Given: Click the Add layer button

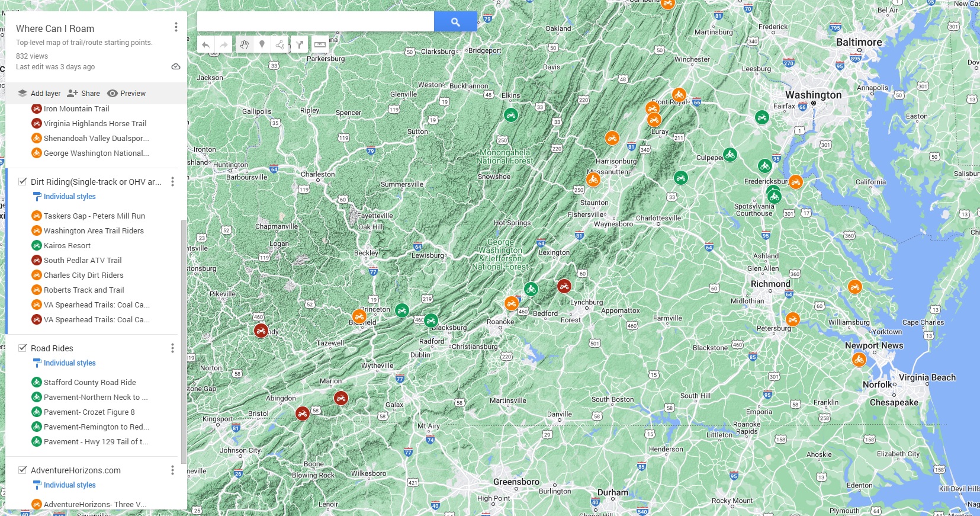Looking at the screenshot, I should point(39,94).
